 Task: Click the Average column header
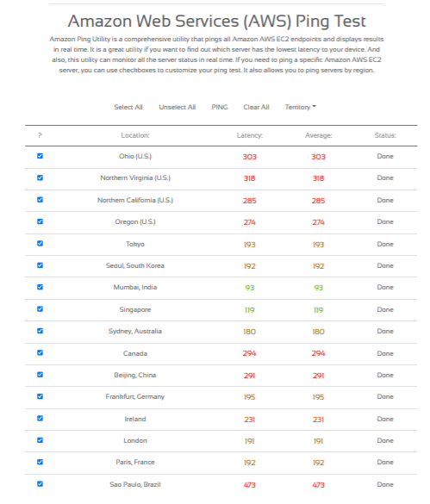pyautogui.click(x=319, y=135)
